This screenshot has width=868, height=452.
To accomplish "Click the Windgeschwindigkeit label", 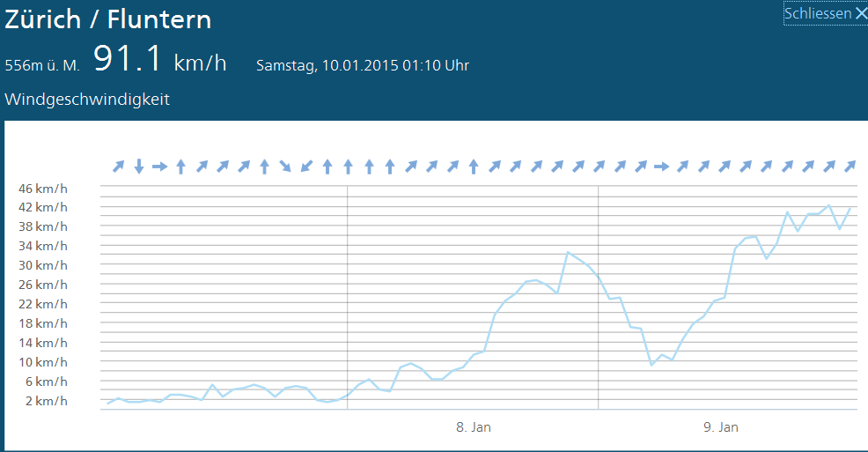I will [x=87, y=100].
